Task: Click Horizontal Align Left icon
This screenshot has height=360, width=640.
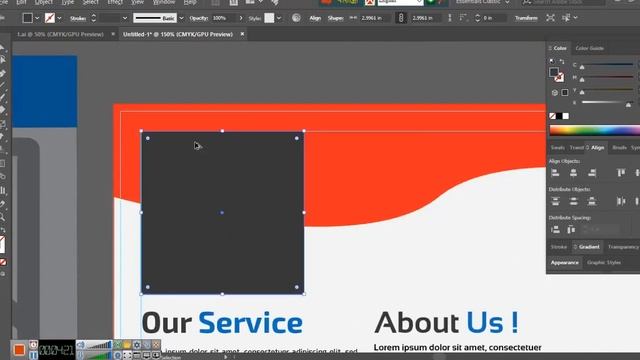Action: click(555, 173)
